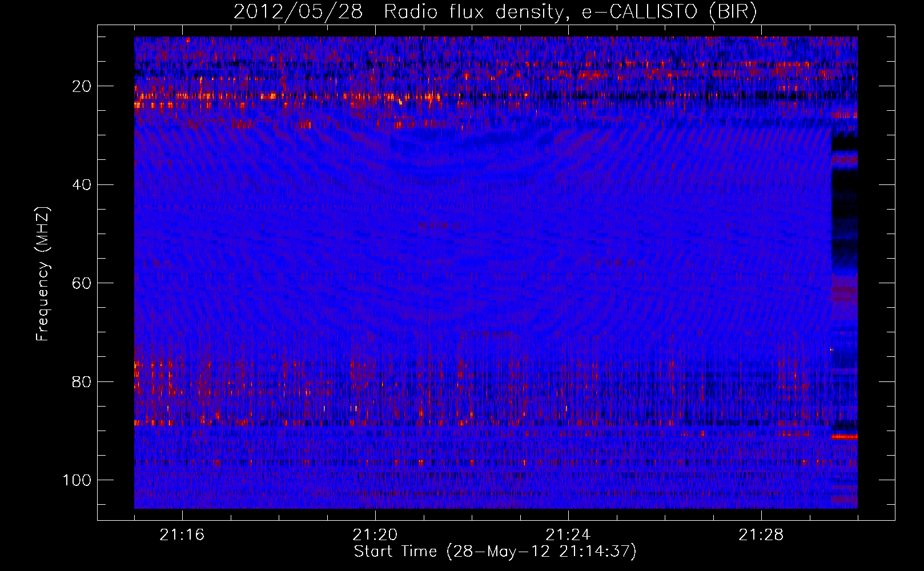
Task: Click the frequency tick label 60
Action: pyautogui.click(x=82, y=283)
